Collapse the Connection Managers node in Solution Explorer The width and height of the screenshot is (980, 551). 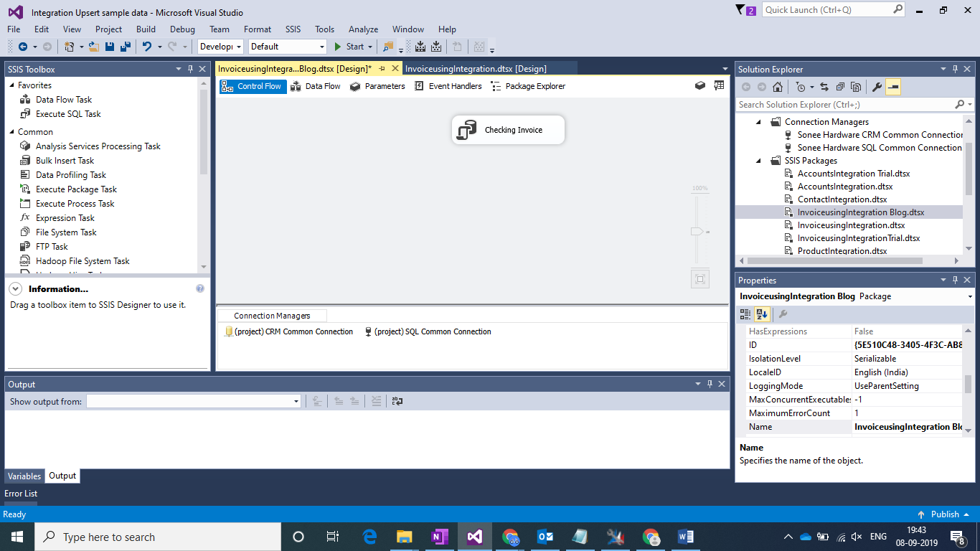click(x=759, y=122)
